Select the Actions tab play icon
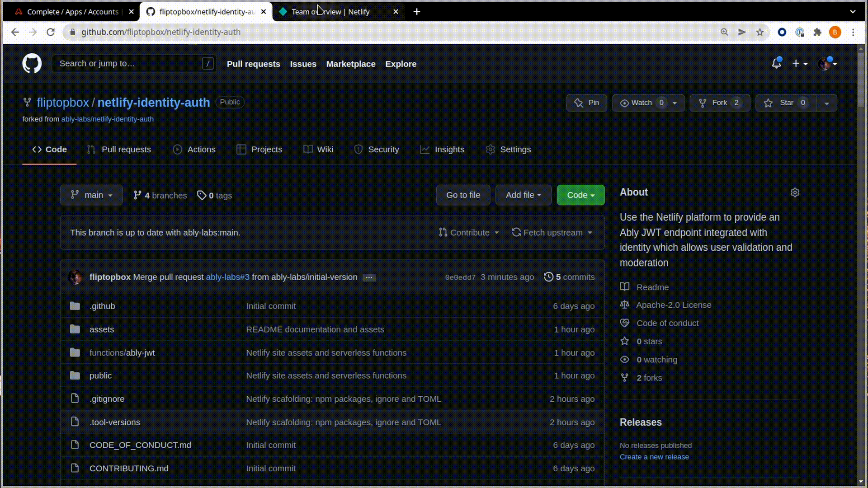The width and height of the screenshot is (868, 488). [177, 149]
